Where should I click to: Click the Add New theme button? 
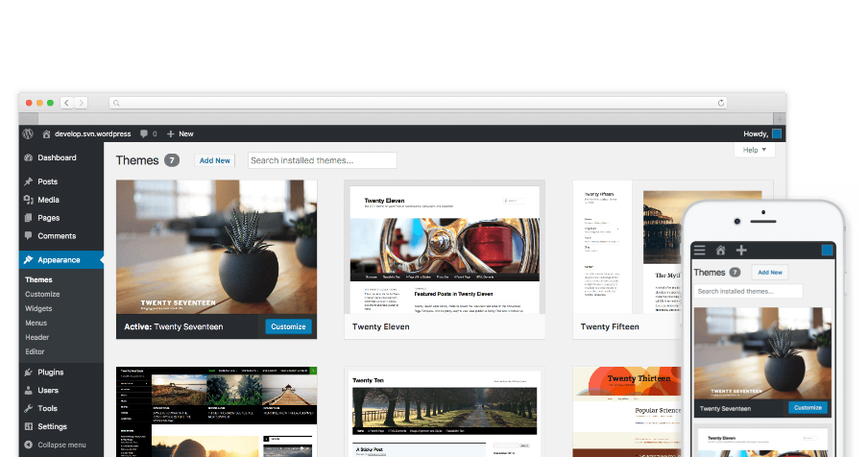[x=215, y=160]
